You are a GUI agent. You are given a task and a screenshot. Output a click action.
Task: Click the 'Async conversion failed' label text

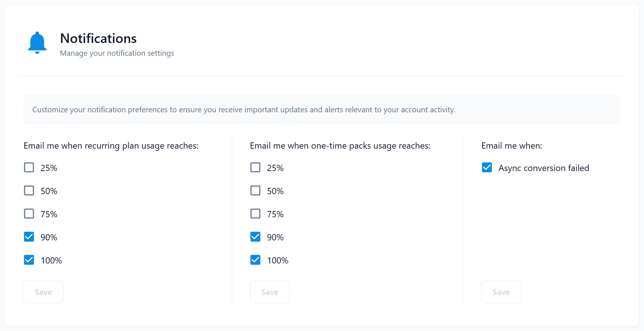(x=544, y=168)
